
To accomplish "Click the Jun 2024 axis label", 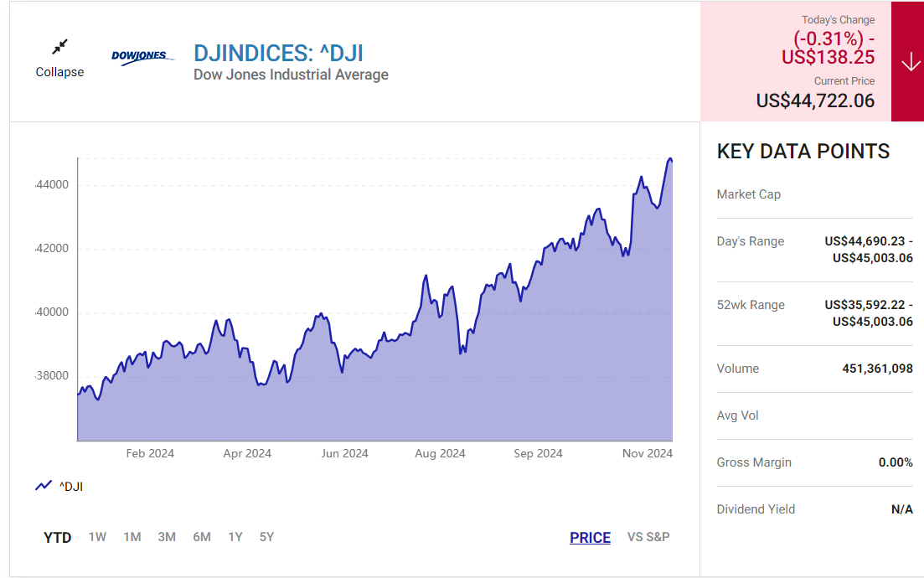I will (344, 454).
